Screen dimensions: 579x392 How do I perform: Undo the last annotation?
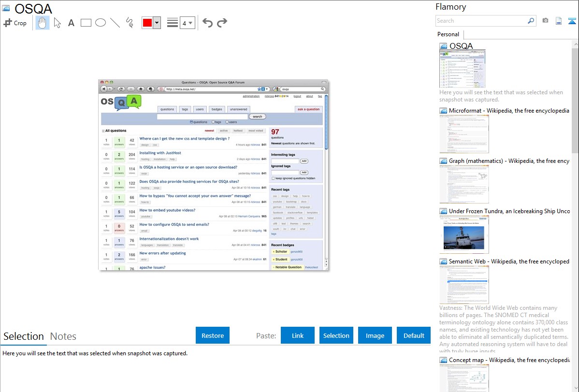(207, 23)
